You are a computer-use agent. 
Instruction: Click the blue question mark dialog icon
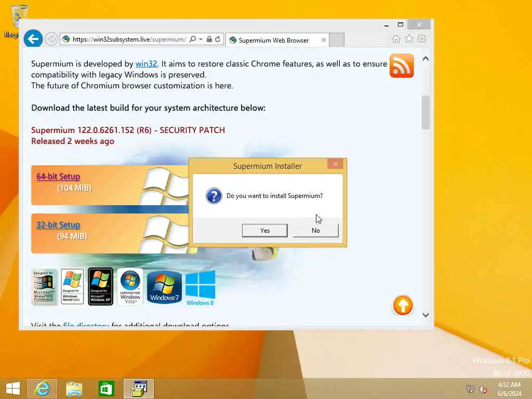[x=214, y=196]
